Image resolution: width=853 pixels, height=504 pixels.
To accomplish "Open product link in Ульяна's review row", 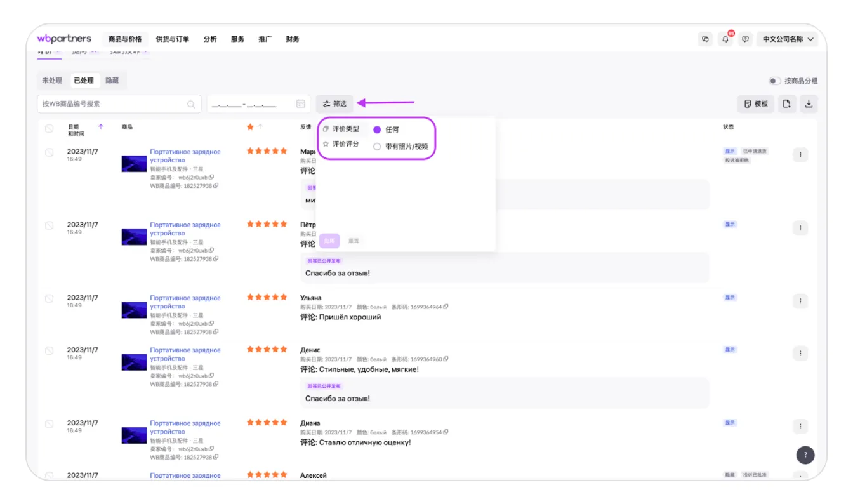I will [185, 302].
